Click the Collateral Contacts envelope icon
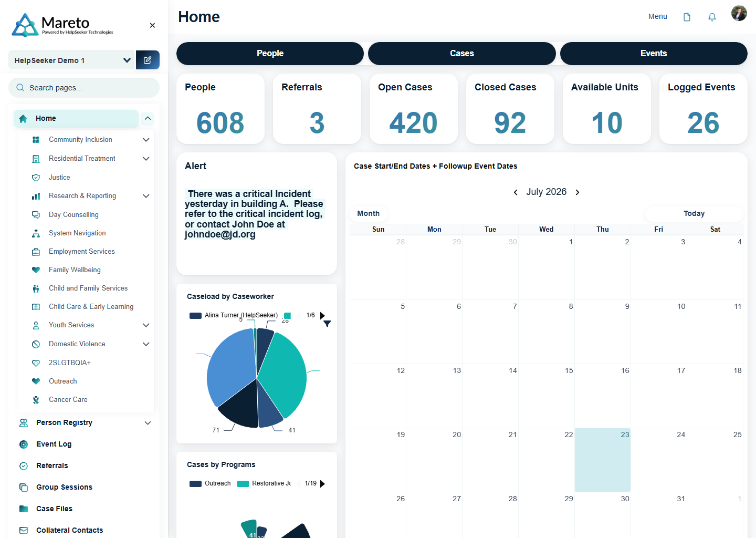 click(24, 531)
